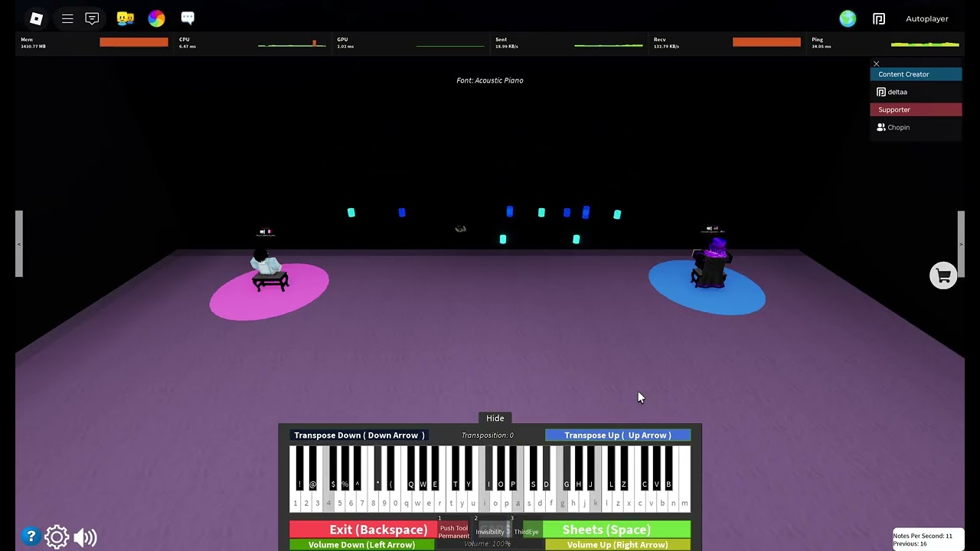Click Transpose Up button

point(618,435)
